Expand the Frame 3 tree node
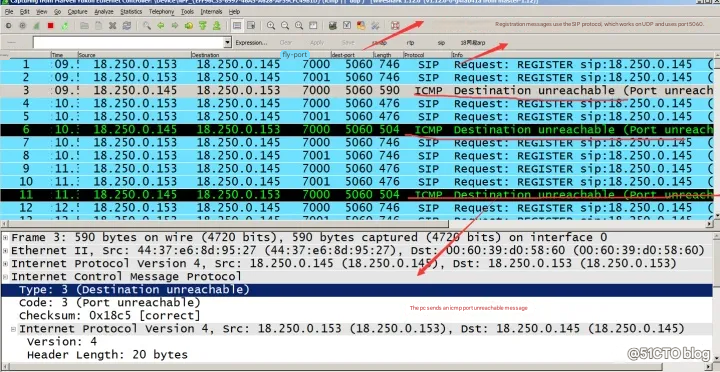720x372 pixels. click(x=6, y=237)
